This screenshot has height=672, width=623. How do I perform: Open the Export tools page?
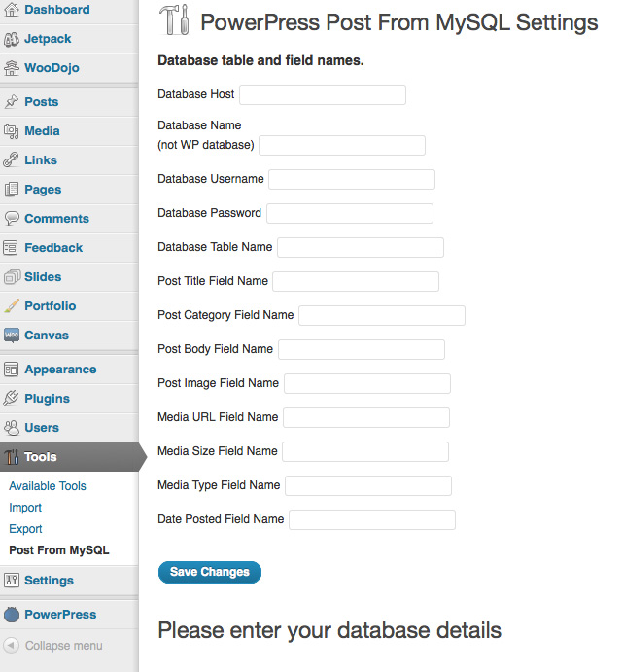25,529
